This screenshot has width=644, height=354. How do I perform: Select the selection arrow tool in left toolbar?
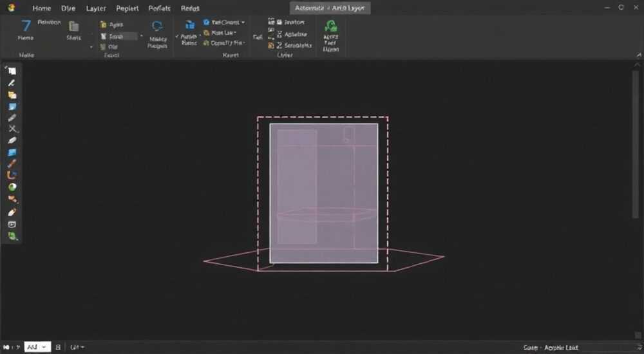click(12, 71)
